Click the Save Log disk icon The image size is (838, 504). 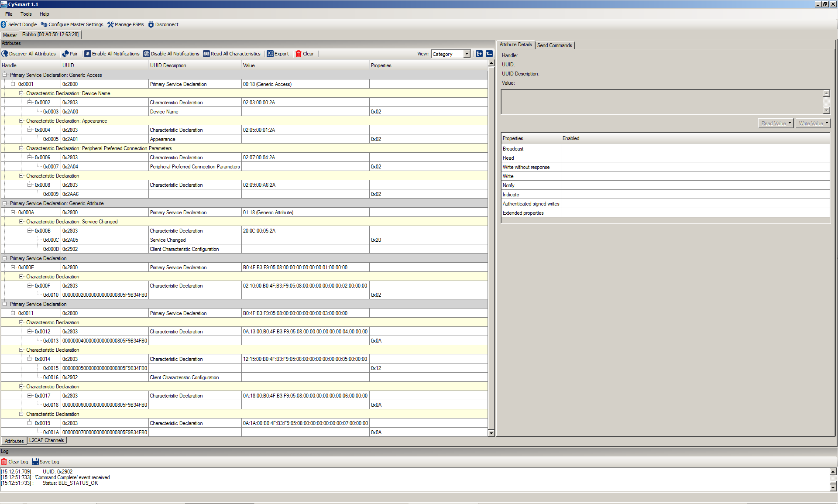35,462
